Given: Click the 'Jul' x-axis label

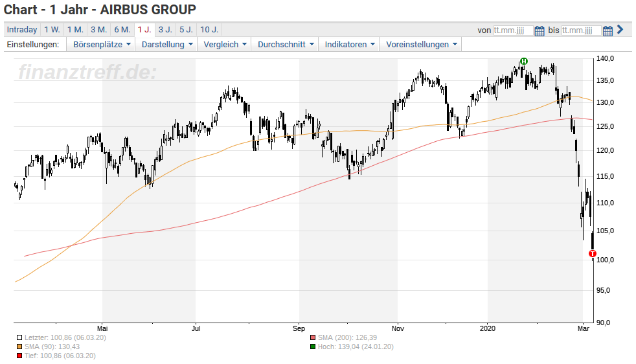Looking at the screenshot, I should pos(196,328).
